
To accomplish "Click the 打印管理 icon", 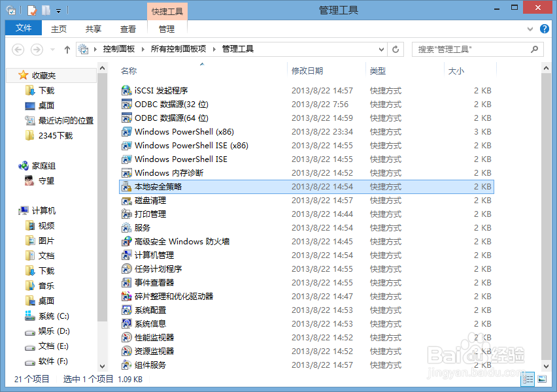I will [126, 214].
